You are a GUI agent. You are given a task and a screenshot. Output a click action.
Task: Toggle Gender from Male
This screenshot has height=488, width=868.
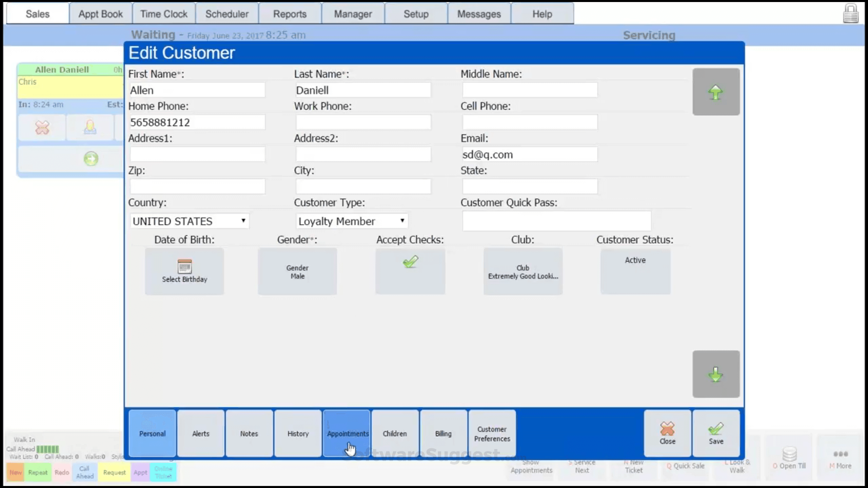(297, 271)
